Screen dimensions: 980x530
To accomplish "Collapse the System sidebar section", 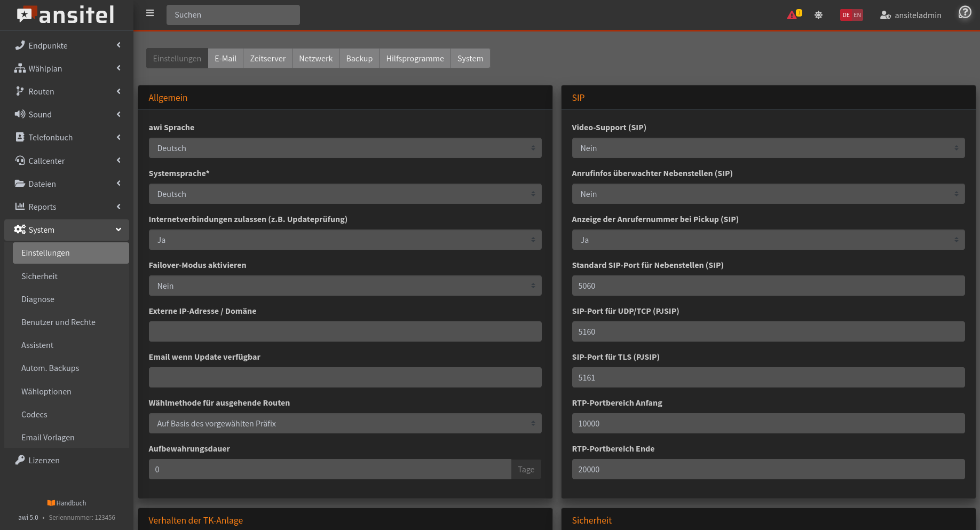I will click(x=67, y=230).
